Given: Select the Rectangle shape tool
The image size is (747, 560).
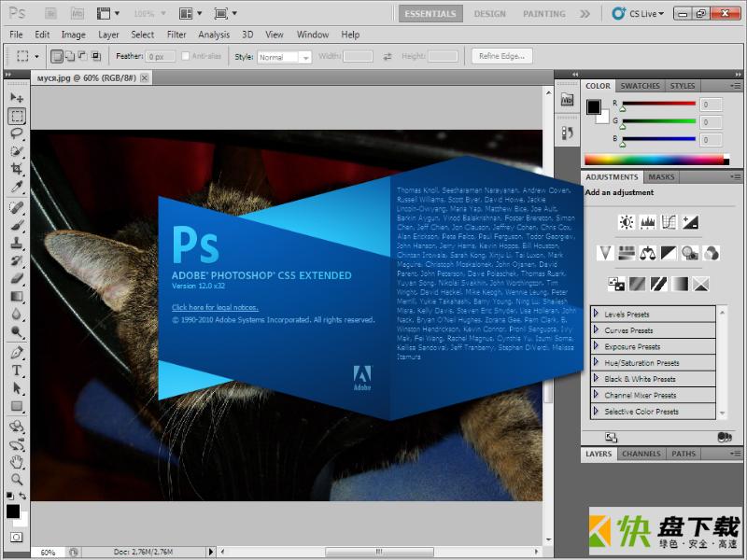Looking at the screenshot, I should click(17, 406).
